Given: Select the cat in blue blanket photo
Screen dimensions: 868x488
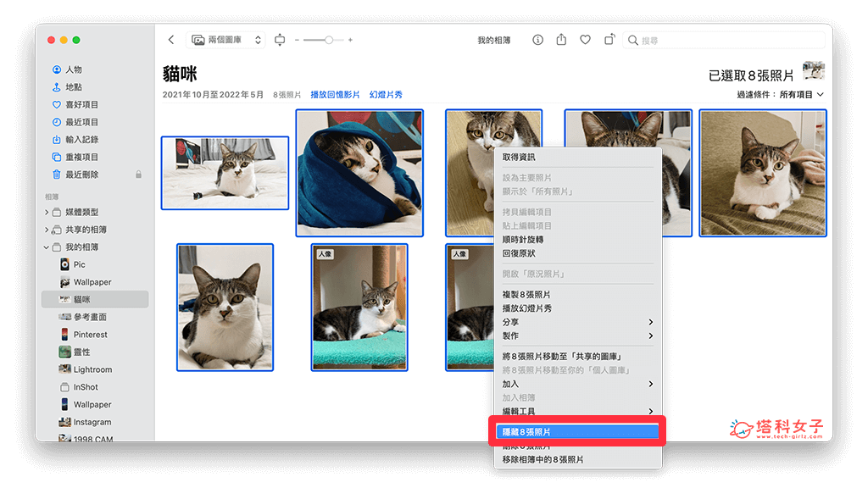Looking at the screenshot, I should coord(359,173).
